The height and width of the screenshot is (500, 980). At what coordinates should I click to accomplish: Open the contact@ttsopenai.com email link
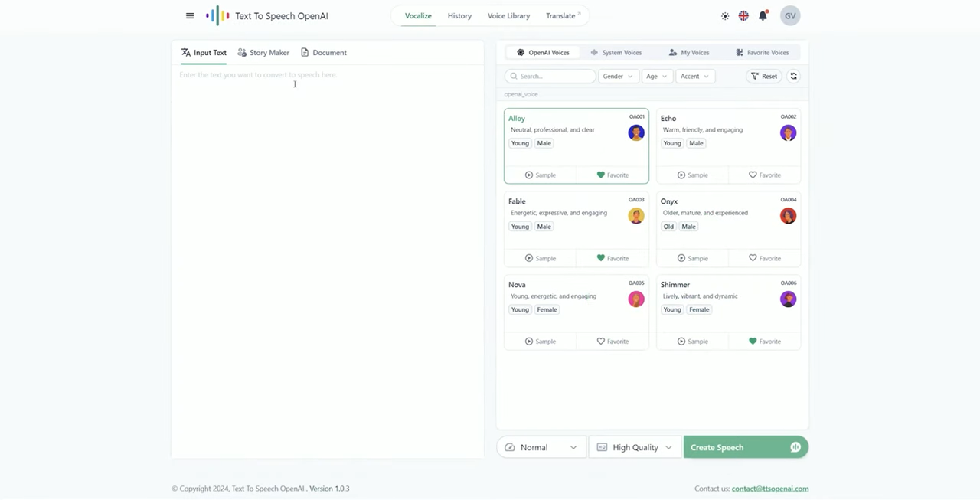tap(770, 488)
